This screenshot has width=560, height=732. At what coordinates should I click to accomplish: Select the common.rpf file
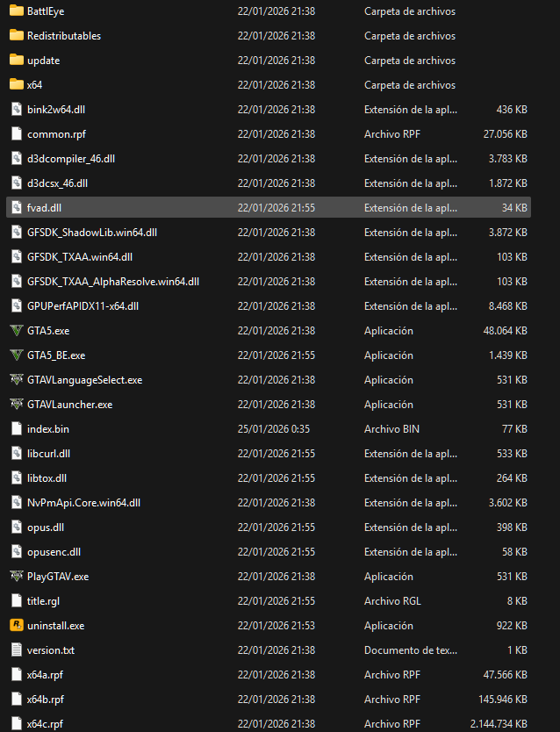pos(56,134)
